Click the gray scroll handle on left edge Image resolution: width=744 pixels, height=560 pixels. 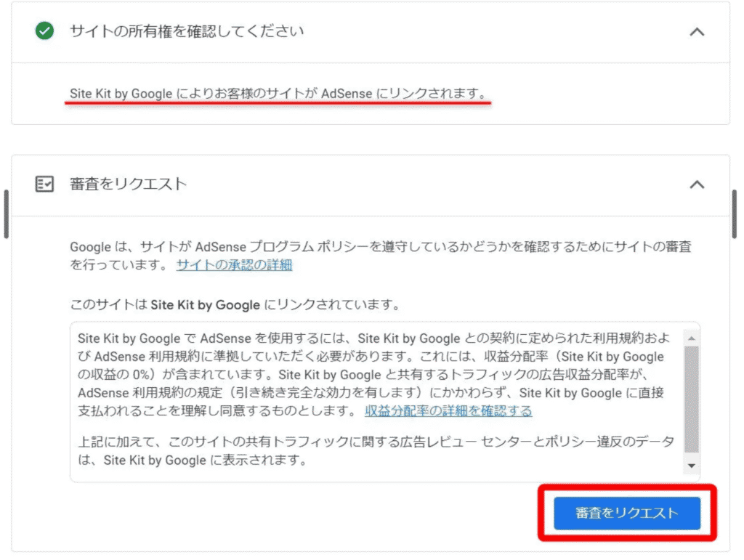[7, 214]
